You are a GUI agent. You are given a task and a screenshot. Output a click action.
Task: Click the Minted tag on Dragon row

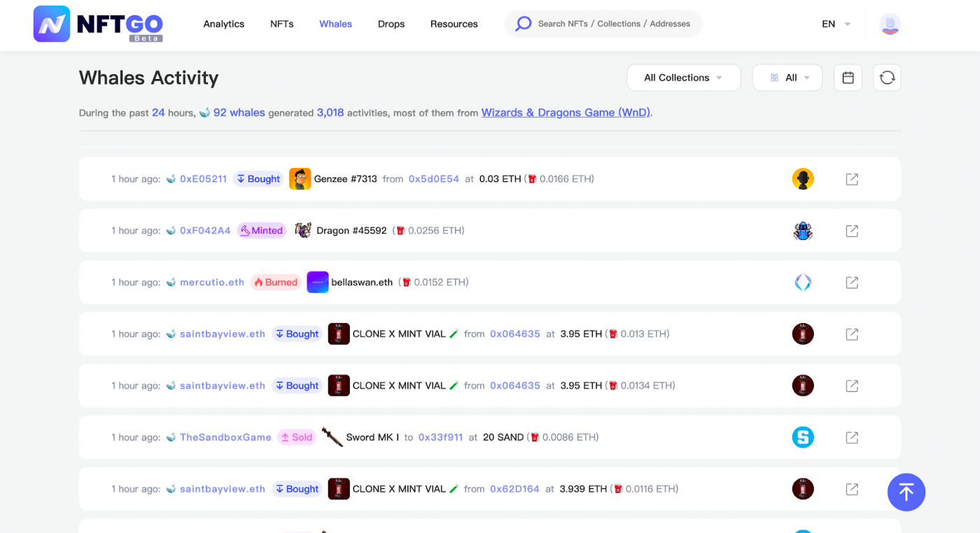click(x=262, y=231)
